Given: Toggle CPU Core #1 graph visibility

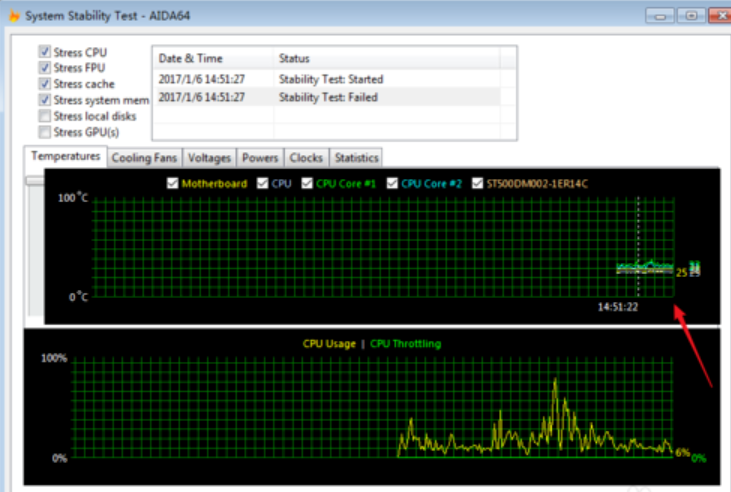Looking at the screenshot, I should (307, 184).
